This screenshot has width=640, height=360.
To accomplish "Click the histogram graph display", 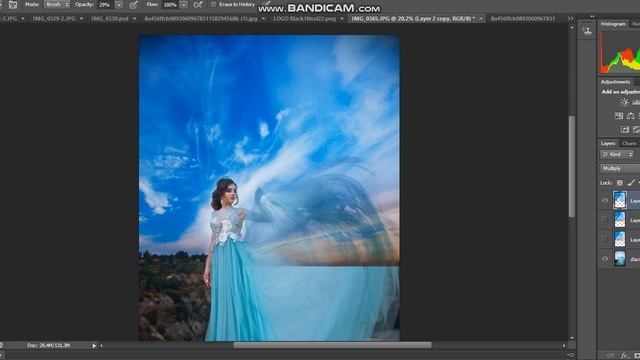I will (620, 53).
